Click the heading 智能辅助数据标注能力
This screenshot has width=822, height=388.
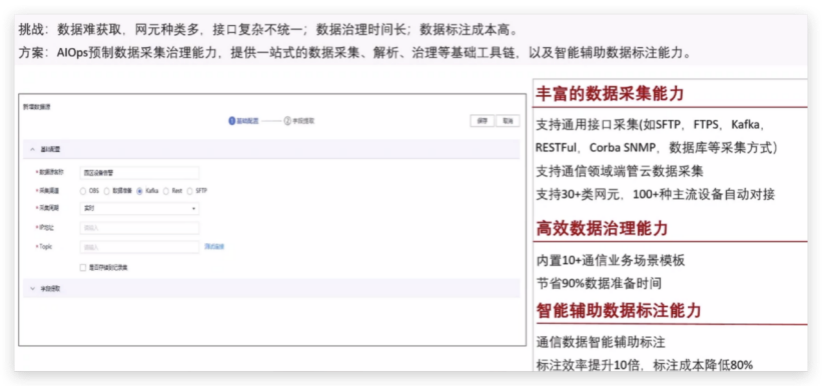coord(618,310)
